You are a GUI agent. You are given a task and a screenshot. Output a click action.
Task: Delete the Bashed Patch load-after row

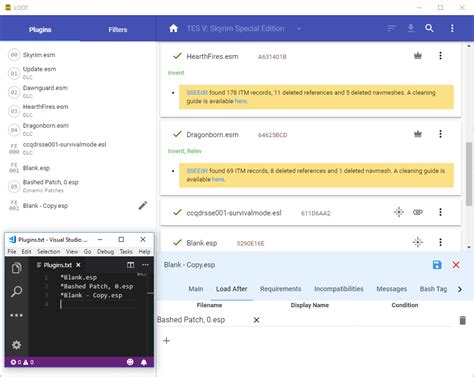[463, 320]
